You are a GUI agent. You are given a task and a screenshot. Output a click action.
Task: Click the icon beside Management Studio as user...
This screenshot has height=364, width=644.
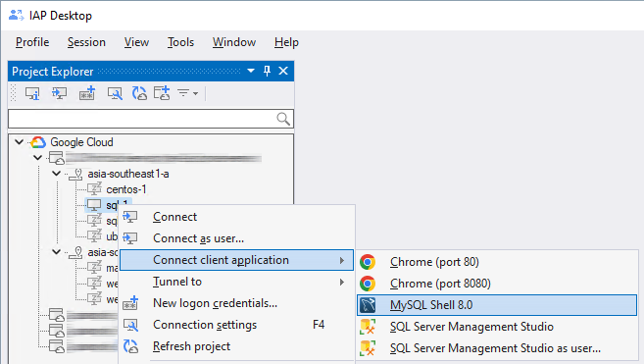click(368, 348)
